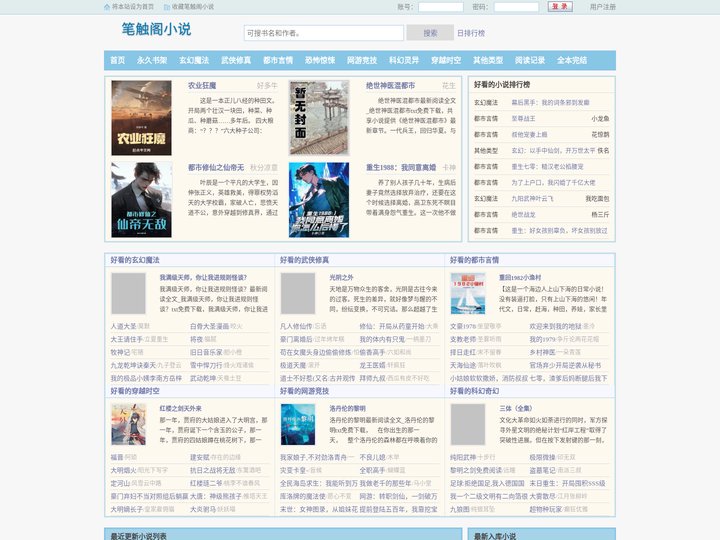
Task: Open the 绝世神医混都市 title link
Action: [x=390, y=85]
